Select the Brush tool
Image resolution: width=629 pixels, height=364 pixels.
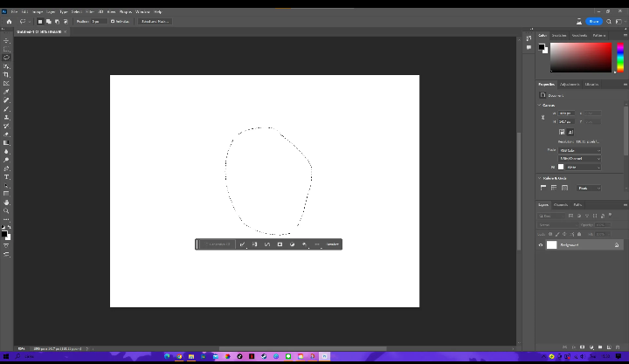(x=6, y=109)
